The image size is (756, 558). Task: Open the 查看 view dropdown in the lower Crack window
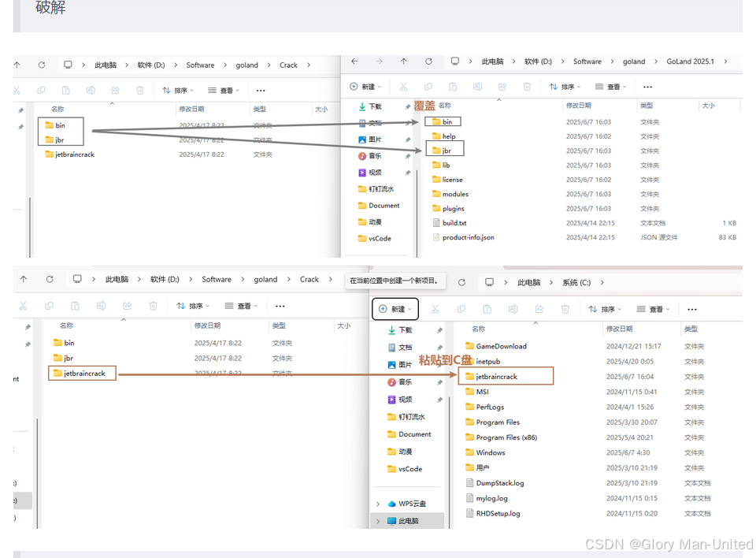[x=242, y=306]
